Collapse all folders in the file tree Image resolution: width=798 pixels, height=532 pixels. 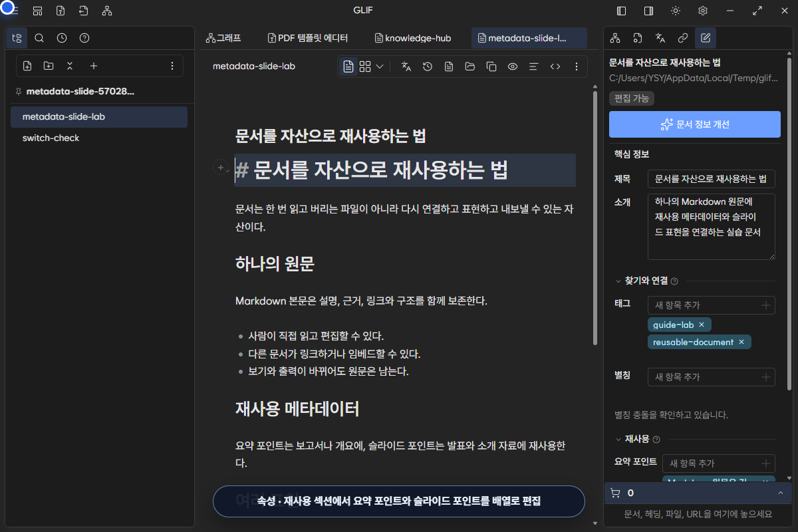coord(70,66)
